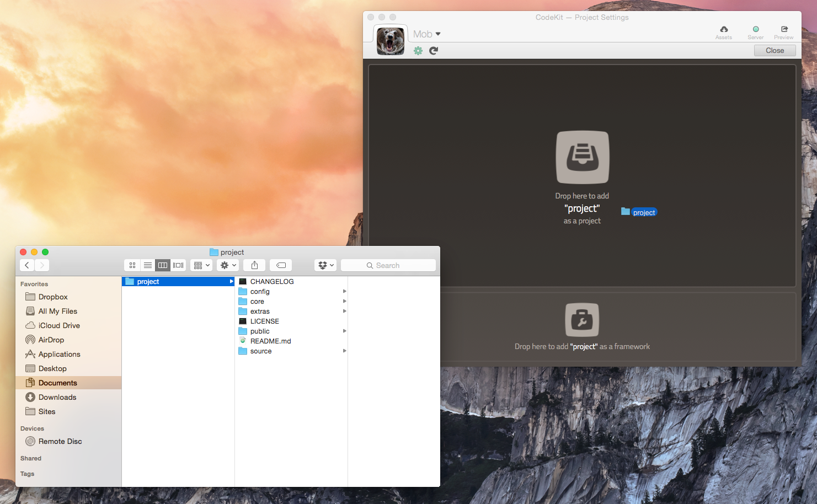Toggle the CodeKit Server status icon
817x504 pixels.
point(756,29)
